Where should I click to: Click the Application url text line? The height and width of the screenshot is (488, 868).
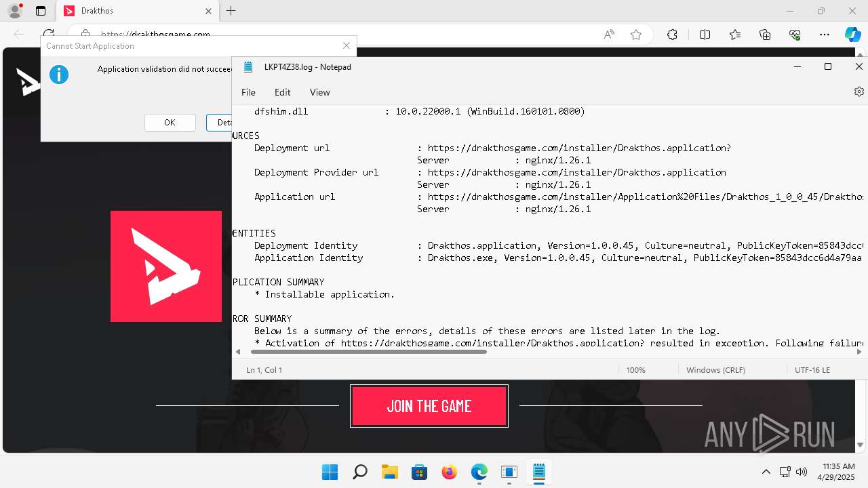tap(559, 197)
